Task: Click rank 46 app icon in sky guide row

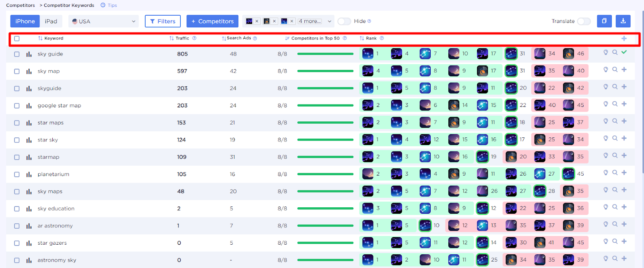Action: point(568,53)
